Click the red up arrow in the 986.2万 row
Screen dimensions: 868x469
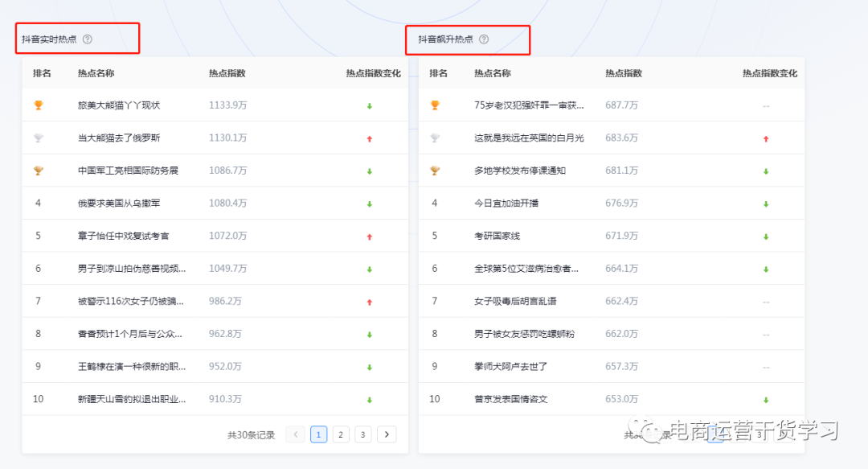[369, 302]
